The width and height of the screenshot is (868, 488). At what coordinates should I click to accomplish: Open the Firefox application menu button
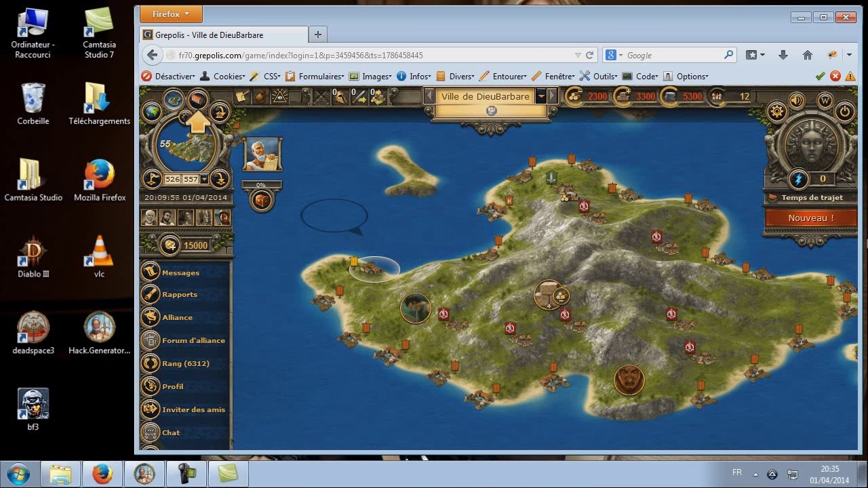(171, 14)
